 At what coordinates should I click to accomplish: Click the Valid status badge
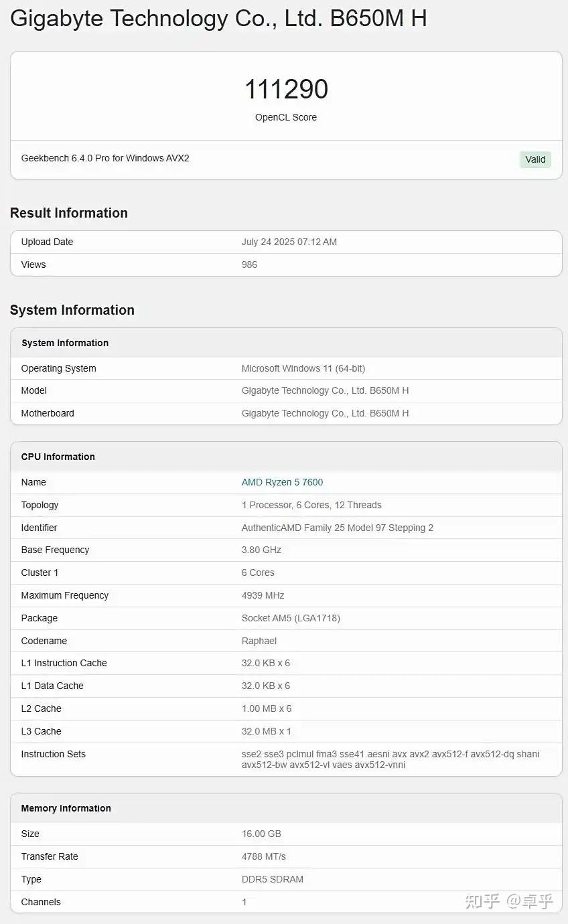535,159
